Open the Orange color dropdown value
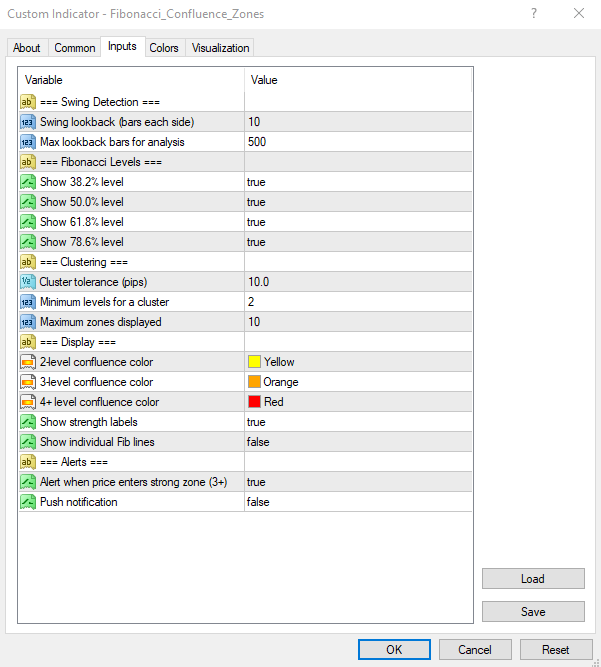 358,382
